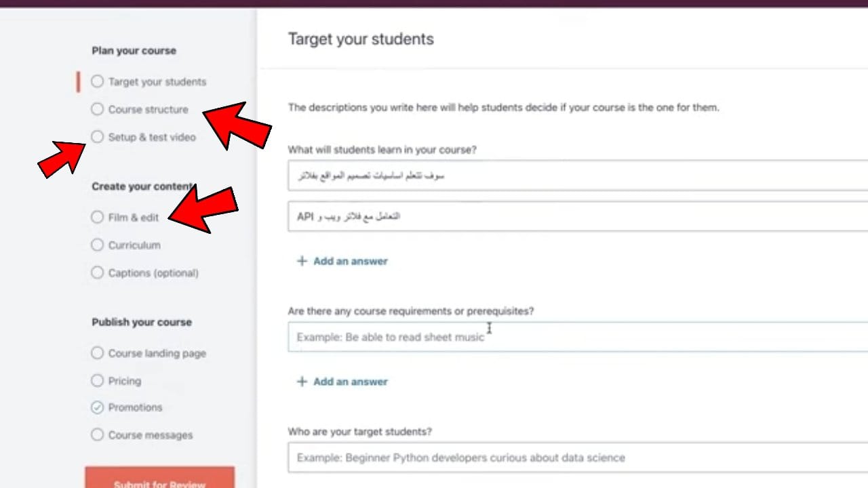Open the Course messages section
Screen dimensions: 868x488
pyautogui.click(x=150, y=435)
